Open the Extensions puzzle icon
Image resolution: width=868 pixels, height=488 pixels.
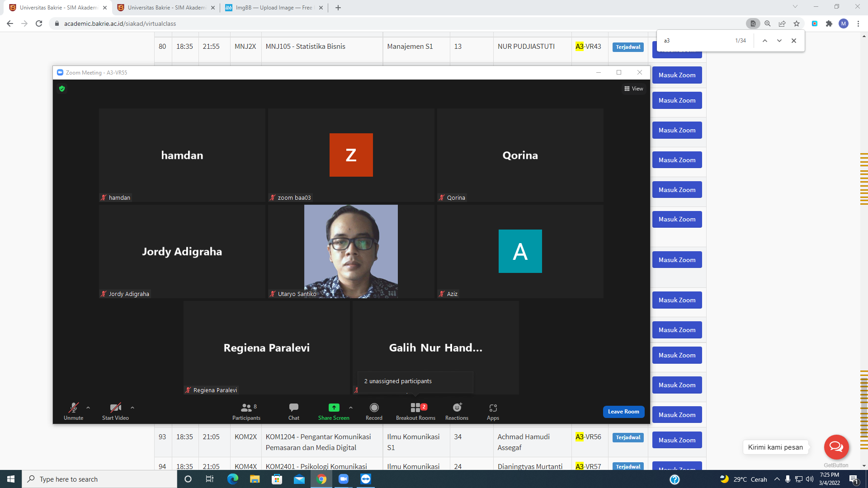click(829, 23)
